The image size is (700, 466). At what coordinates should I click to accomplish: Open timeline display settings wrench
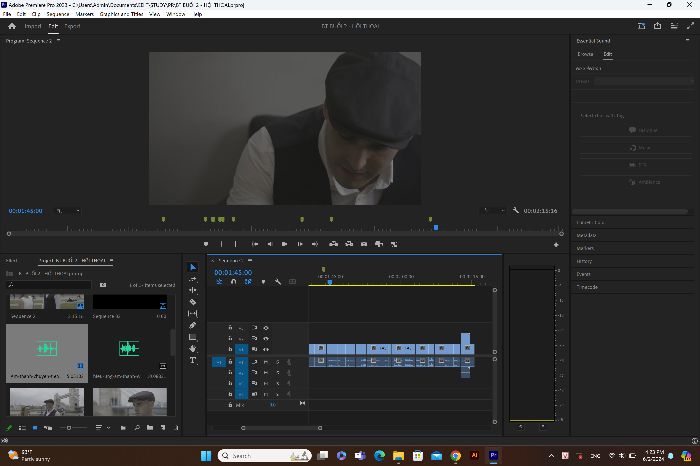(278, 282)
